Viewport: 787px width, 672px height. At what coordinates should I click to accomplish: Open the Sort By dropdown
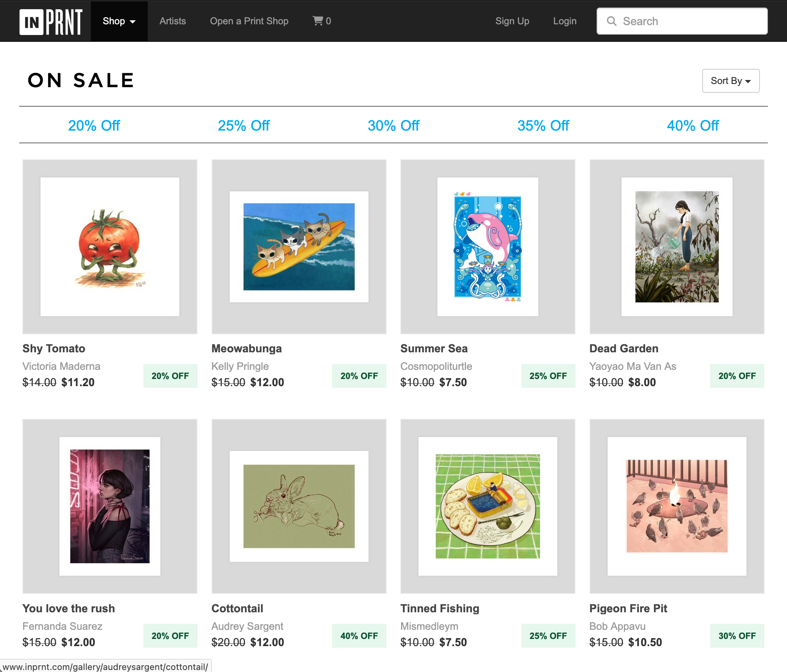click(x=730, y=81)
